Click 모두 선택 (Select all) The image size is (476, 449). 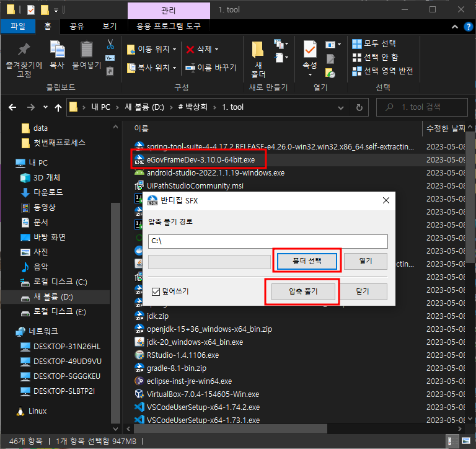tap(374, 44)
